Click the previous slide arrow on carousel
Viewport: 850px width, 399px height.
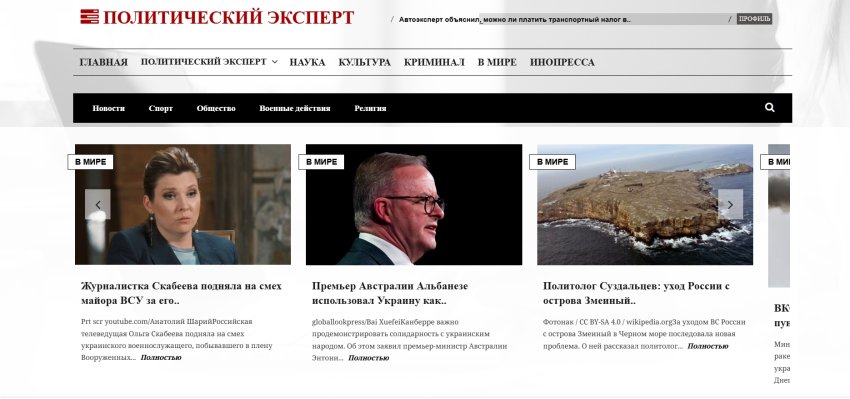tap(98, 204)
